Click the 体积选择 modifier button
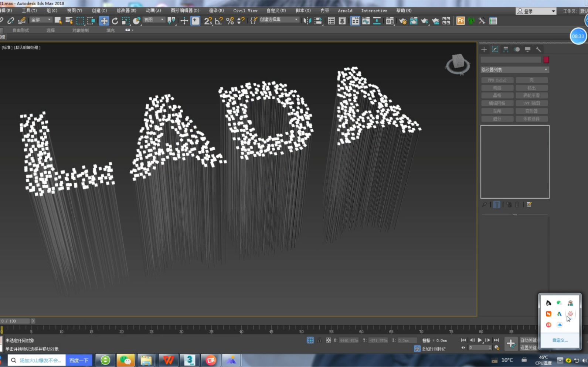588x367 pixels. click(x=531, y=119)
